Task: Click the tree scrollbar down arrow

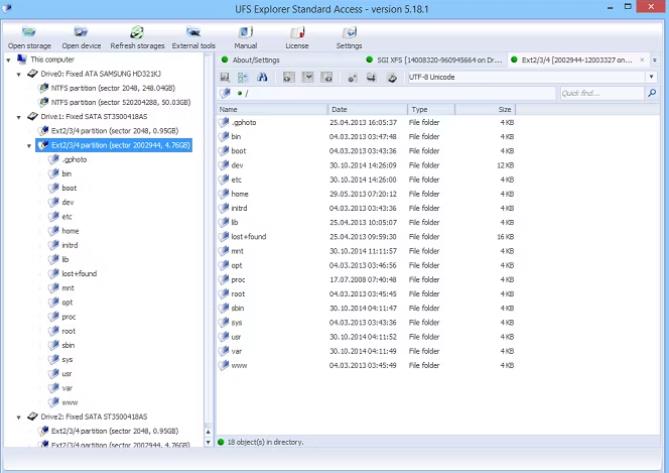Action: click(x=208, y=442)
